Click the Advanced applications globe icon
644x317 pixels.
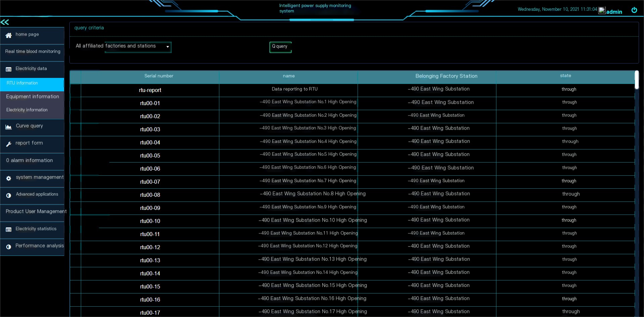click(x=8, y=195)
